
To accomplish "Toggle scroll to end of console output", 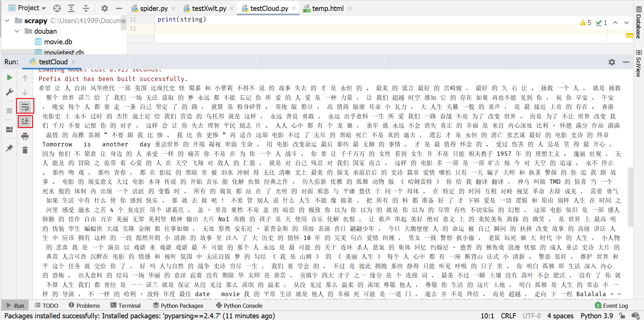I will click(x=25, y=121).
